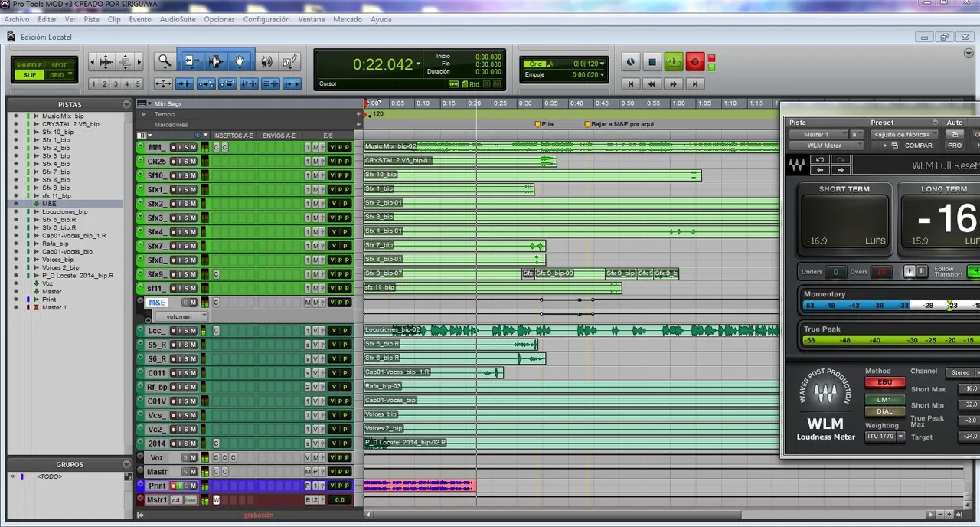Open the Ayuda menu
This screenshot has height=527, width=980.
pyautogui.click(x=381, y=19)
